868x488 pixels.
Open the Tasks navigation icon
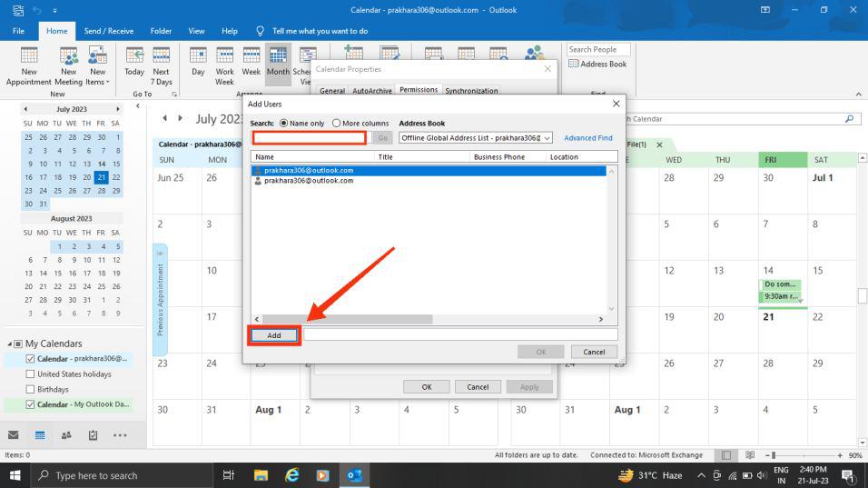coord(93,435)
